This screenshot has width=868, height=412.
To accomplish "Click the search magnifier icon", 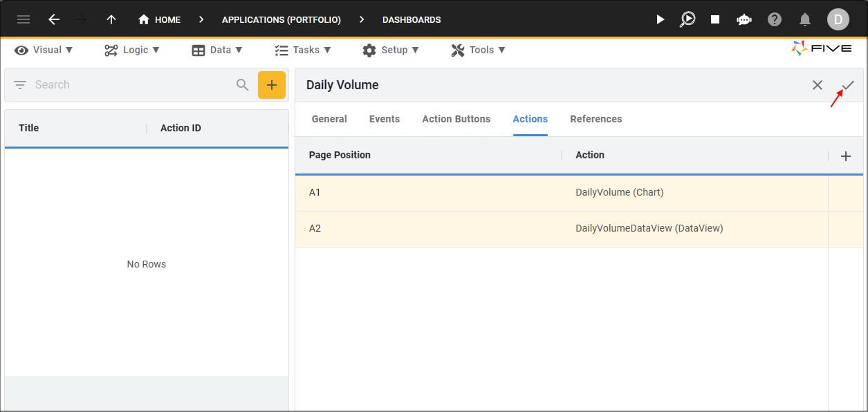I will pyautogui.click(x=242, y=84).
